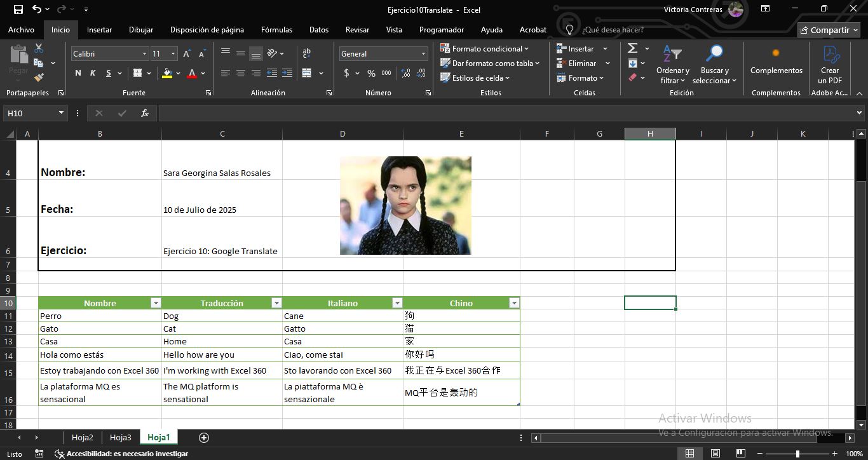This screenshot has height=460, width=868.
Task: Click the Insert Function fx icon
Action: coord(145,113)
